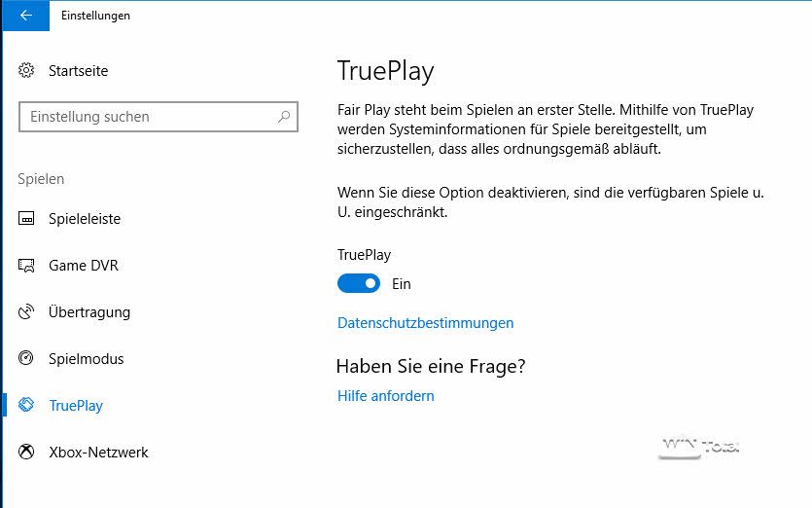Click the Übertragung broadcast icon
This screenshot has width=812, height=508.
pyautogui.click(x=27, y=312)
